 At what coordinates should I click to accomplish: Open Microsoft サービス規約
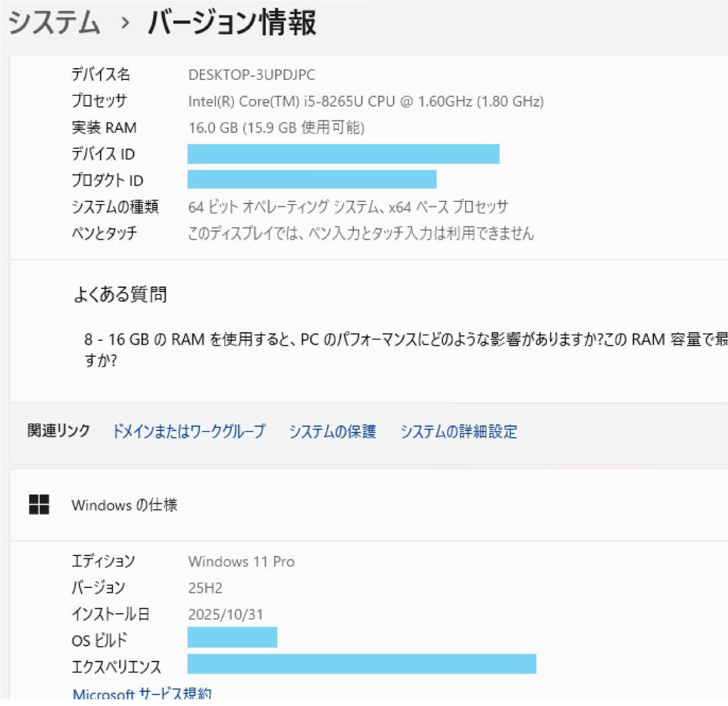[143, 694]
